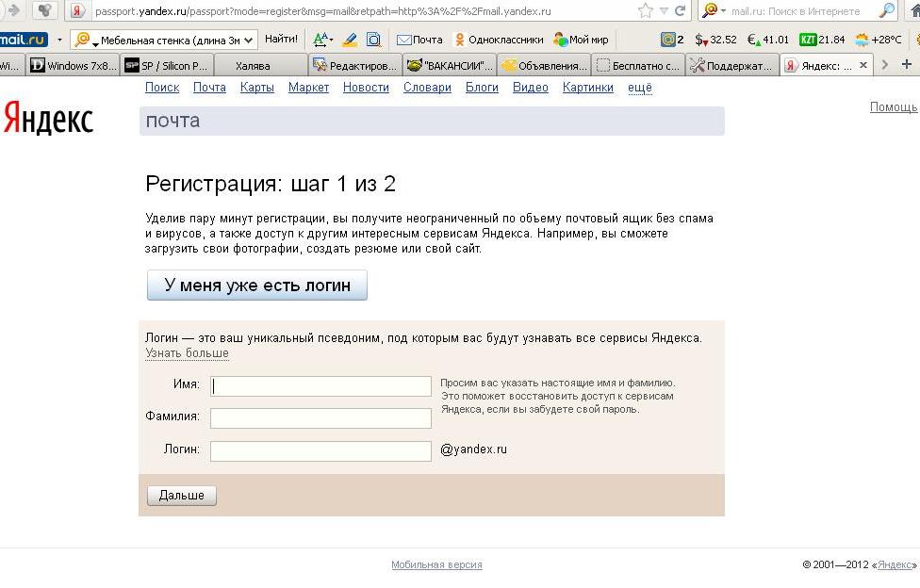The height and width of the screenshot is (588, 920).
Task: Switch to the Windows 7x8 tab
Action: coord(74,65)
